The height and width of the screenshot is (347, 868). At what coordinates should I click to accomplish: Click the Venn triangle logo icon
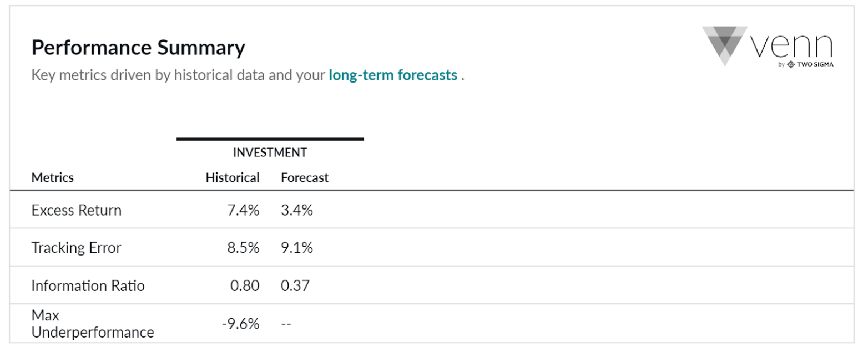click(x=724, y=45)
